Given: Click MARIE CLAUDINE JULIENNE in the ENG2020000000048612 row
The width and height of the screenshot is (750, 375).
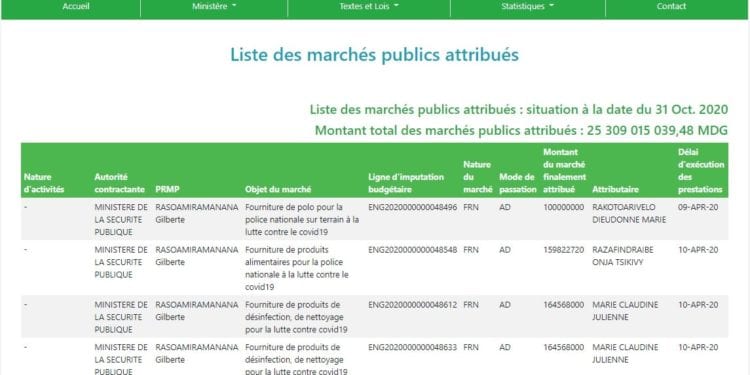Looking at the screenshot, I should click(625, 311).
